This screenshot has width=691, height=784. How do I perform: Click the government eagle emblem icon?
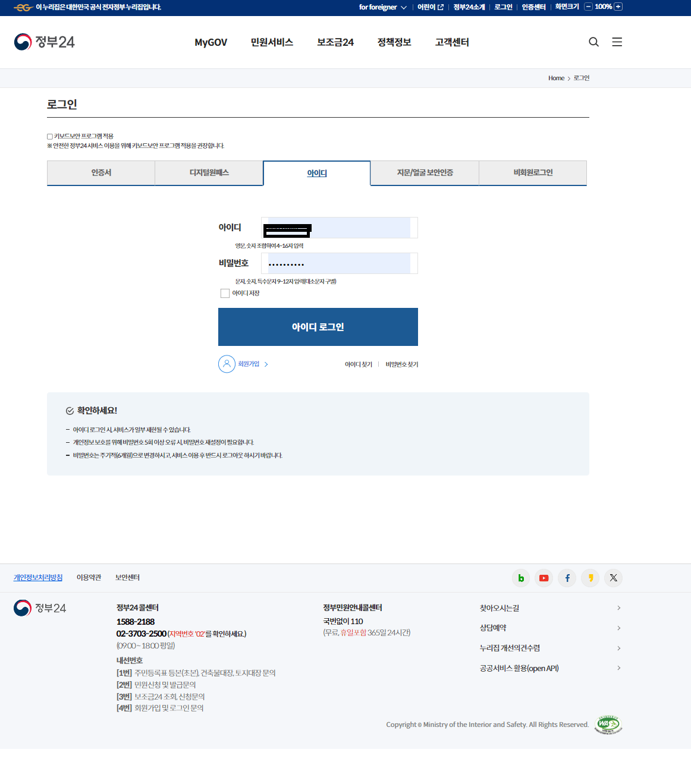tap(23, 7)
